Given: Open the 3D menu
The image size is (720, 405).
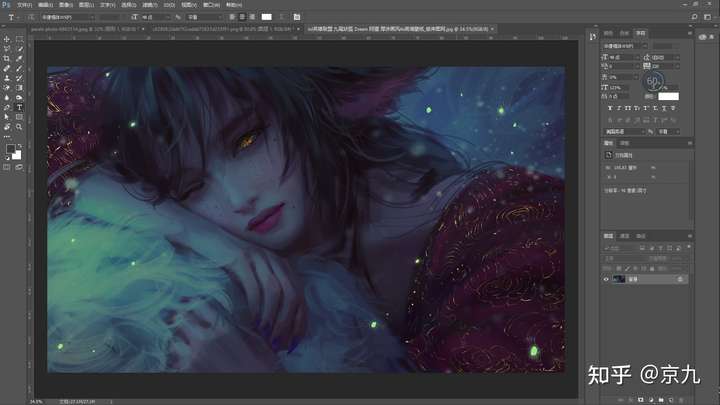Looking at the screenshot, I should [169, 5].
